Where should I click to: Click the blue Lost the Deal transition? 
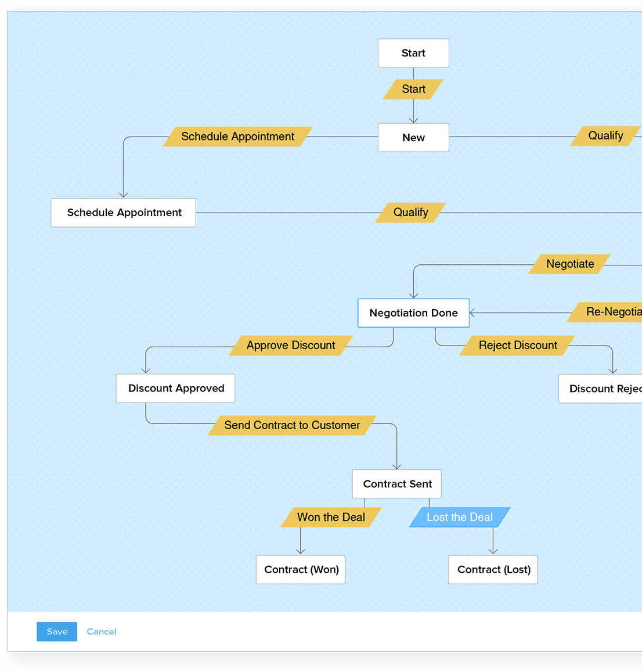pos(460,518)
